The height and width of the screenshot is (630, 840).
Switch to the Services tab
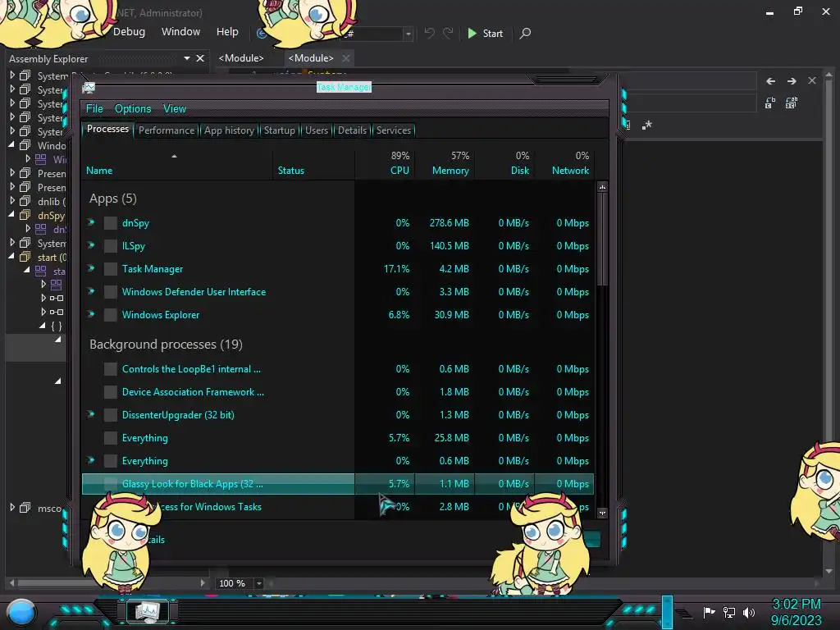pos(394,130)
